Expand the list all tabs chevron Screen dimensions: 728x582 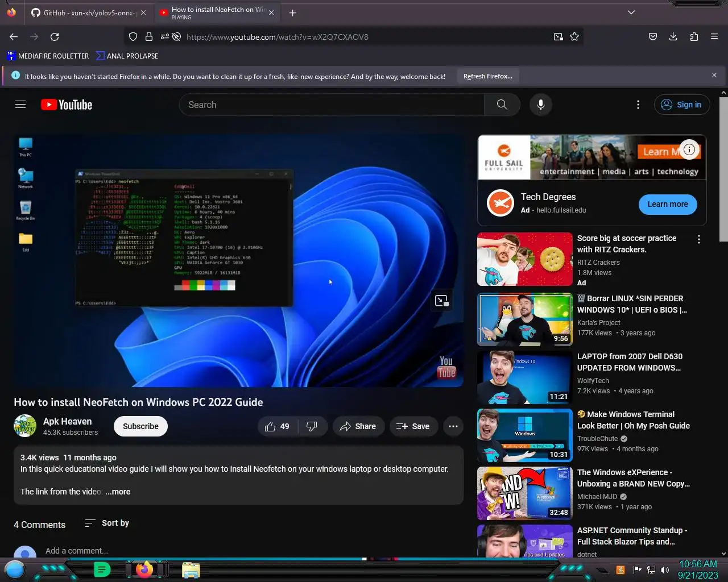point(631,13)
